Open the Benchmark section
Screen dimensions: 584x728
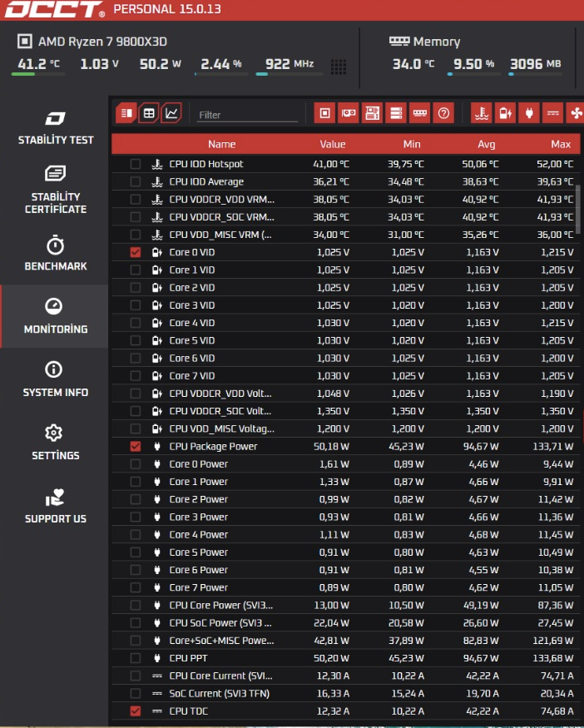[x=55, y=254]
